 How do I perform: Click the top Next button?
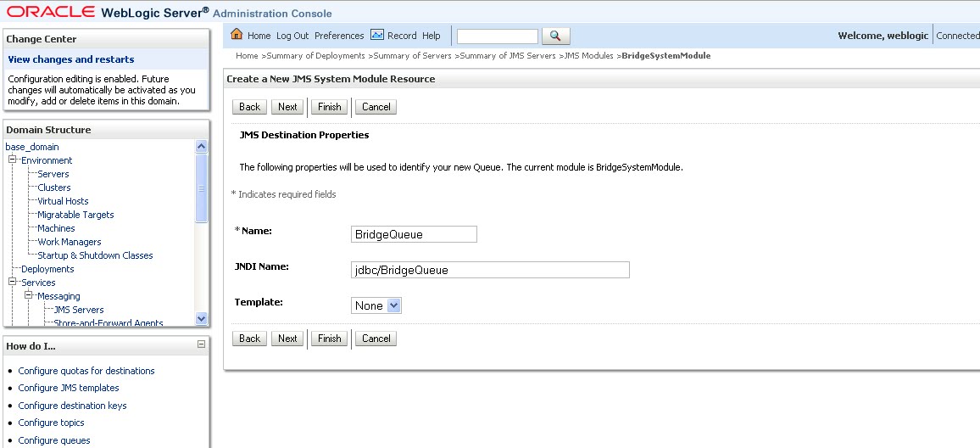287,107
